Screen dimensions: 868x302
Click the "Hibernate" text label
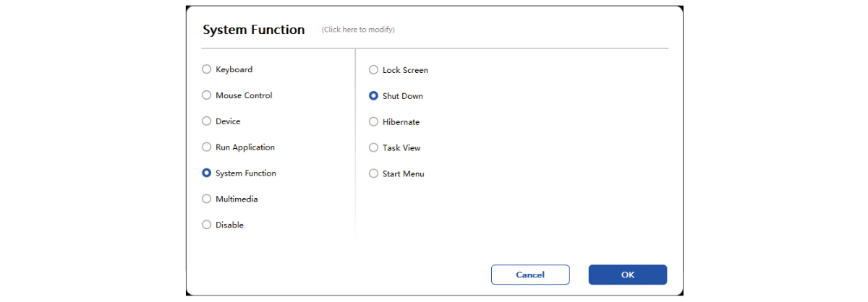point(401,122)
